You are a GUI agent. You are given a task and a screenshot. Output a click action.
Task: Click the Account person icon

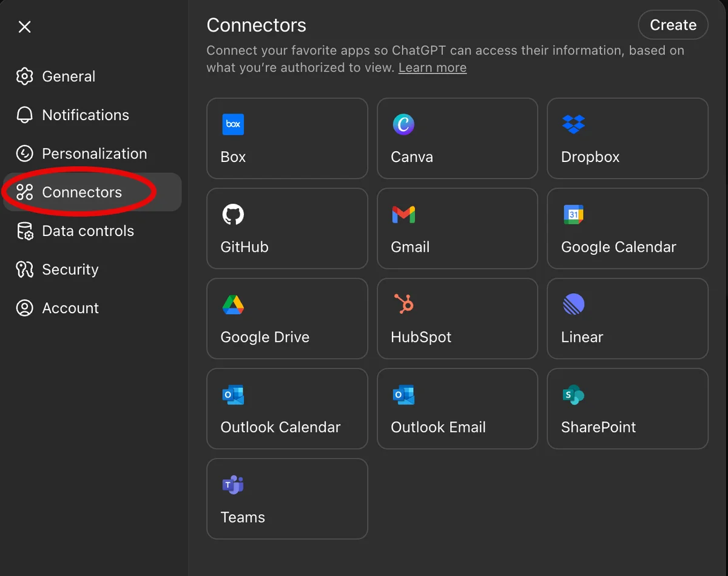[24, 308]
